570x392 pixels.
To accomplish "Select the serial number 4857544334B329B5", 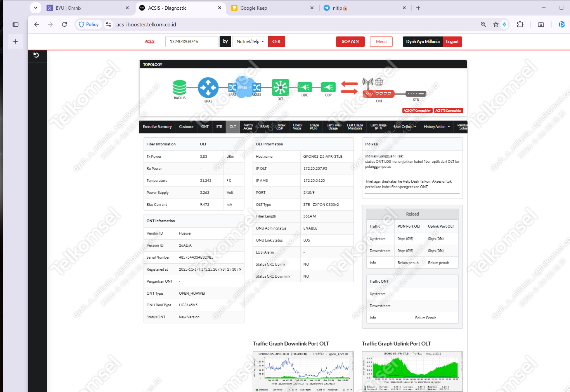I will pyautogui.click(x=196, y=257).
